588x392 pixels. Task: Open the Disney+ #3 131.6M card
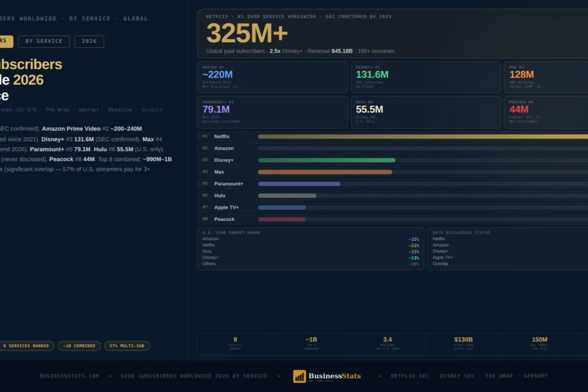click(426, 77)
